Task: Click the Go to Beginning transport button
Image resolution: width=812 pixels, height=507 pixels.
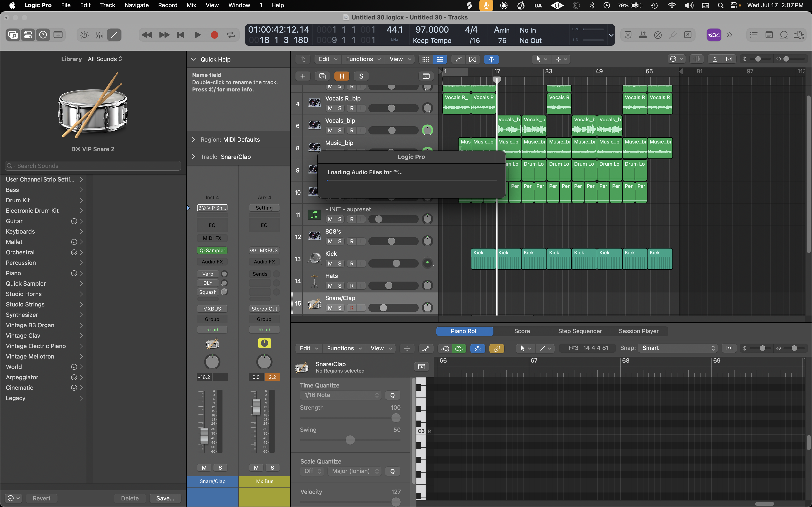Action: (181, 35)
